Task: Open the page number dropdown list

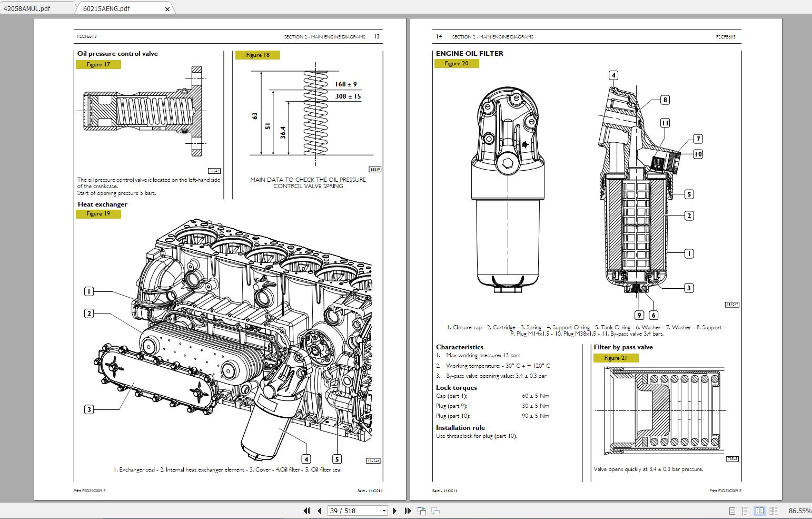Action: [x=383, y=511]
